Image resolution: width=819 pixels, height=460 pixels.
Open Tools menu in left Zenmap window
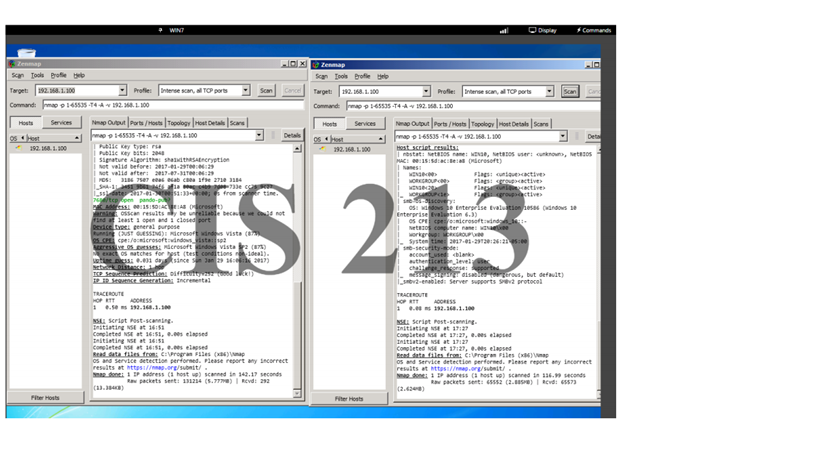(x=37, y=75)
